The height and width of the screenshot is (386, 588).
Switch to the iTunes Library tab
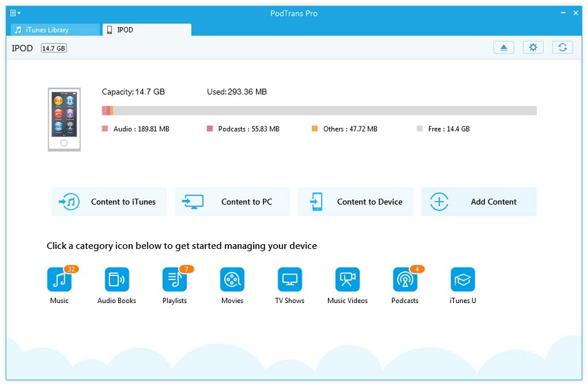click(53, 30)
